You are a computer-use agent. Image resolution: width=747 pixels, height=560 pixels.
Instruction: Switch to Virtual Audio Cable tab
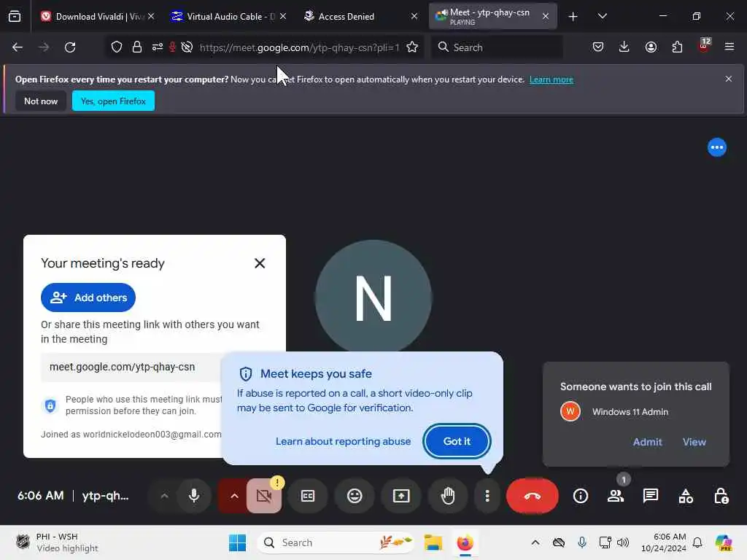tap(228, 16)
